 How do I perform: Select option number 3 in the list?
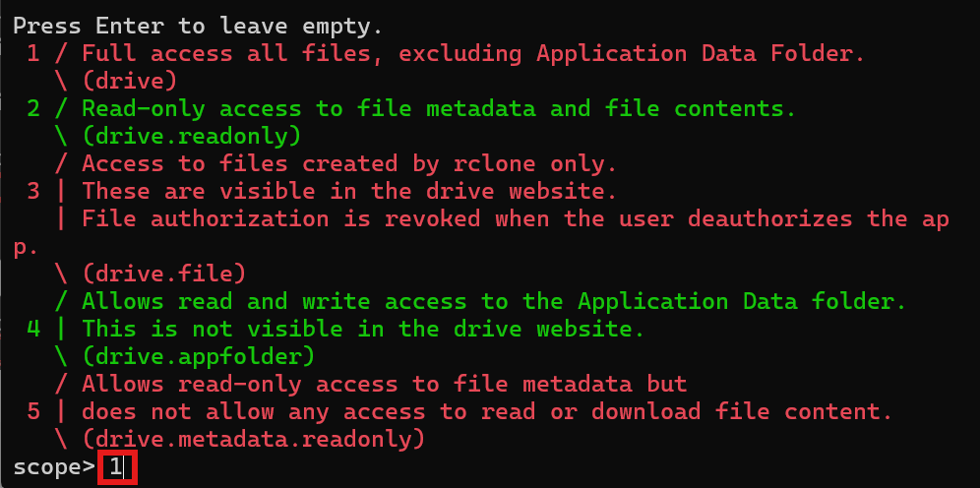pos(33,191)
